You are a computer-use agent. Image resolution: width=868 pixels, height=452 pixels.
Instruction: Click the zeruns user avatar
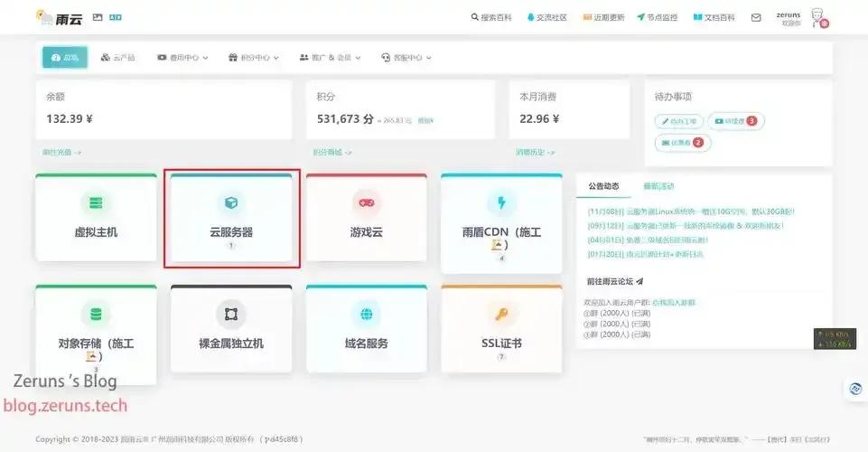click(x=819, y=18)
